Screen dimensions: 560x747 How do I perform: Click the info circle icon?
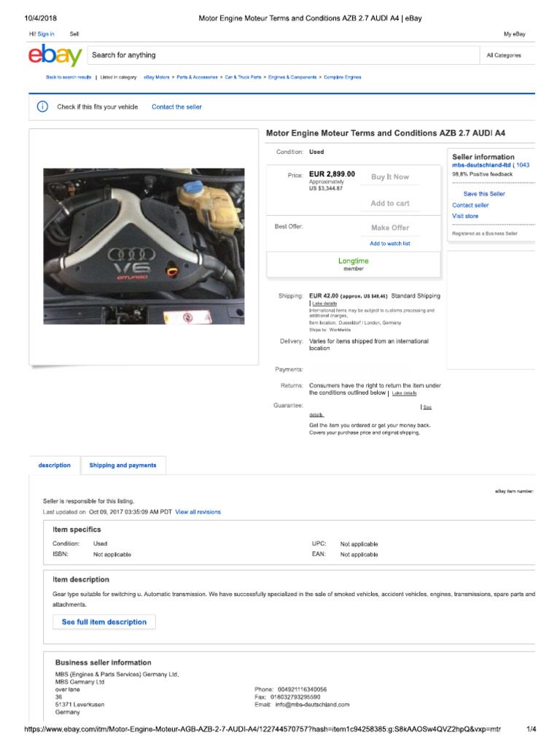pos(42,107)
